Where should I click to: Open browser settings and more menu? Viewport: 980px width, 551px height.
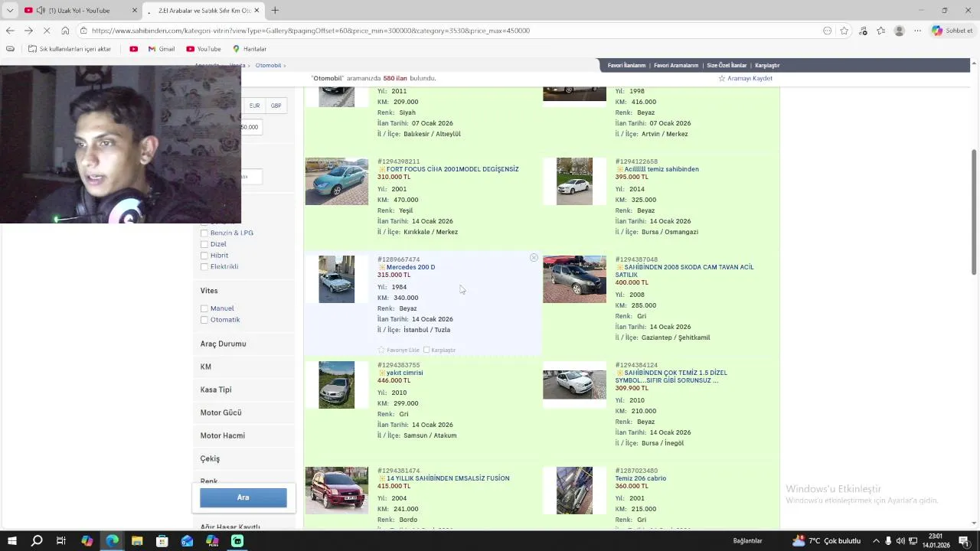(x=917, y=31)
